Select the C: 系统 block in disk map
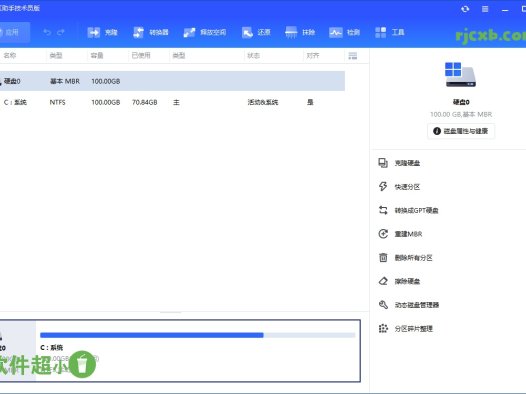This screenshot has width=526, height=394. coord(198,351)
